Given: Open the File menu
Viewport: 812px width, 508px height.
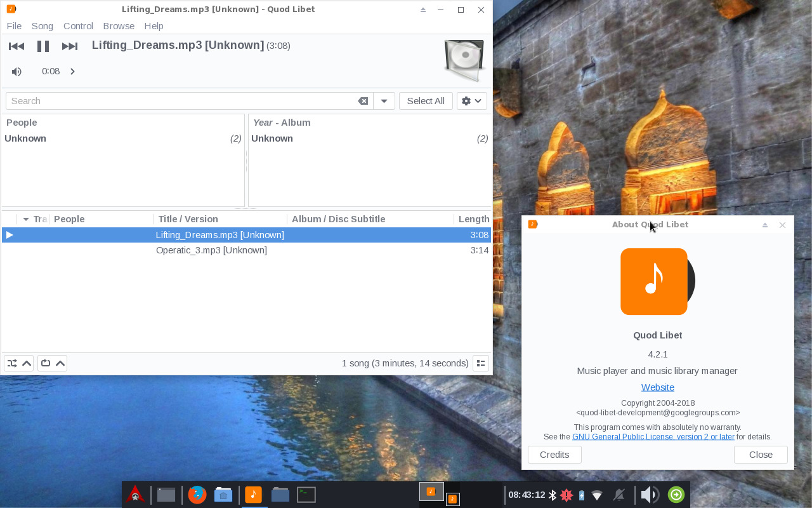Looking at the screenshot, I should coord(14,26).
